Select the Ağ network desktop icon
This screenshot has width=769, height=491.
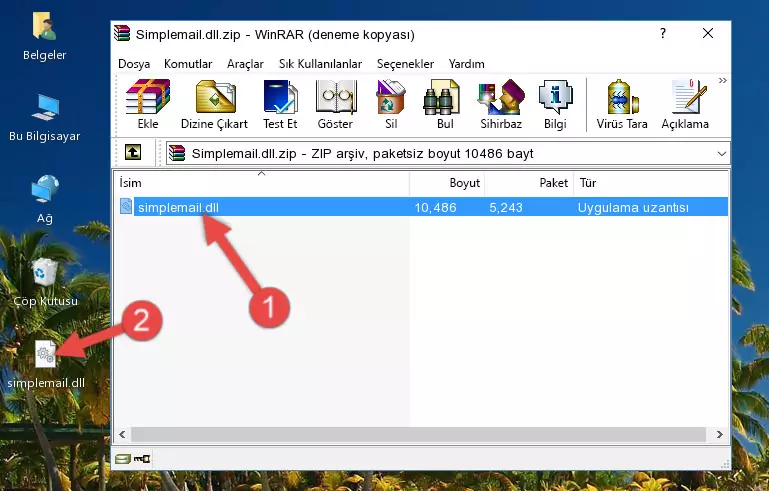(x=45, y=200)
